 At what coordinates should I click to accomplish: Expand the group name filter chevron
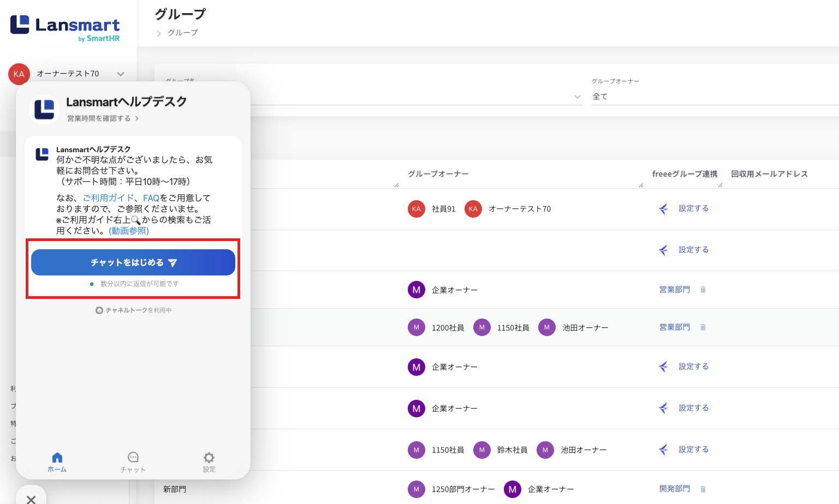577,97
